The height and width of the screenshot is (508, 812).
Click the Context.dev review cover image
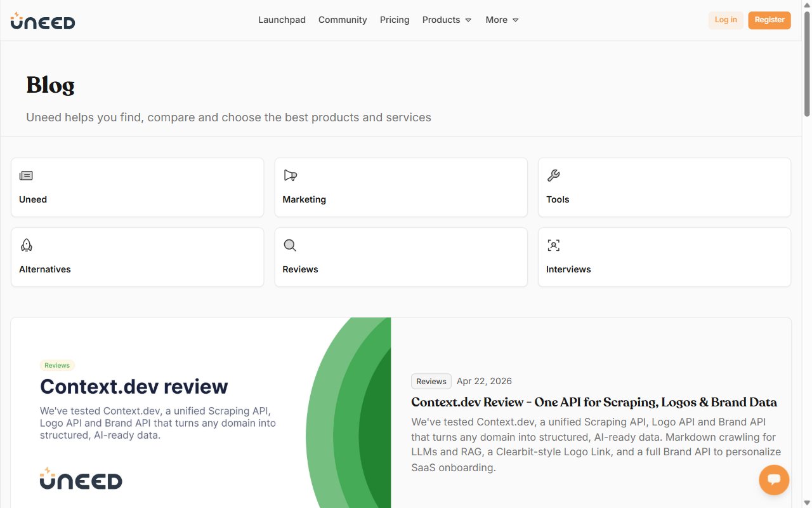[201, 413]
